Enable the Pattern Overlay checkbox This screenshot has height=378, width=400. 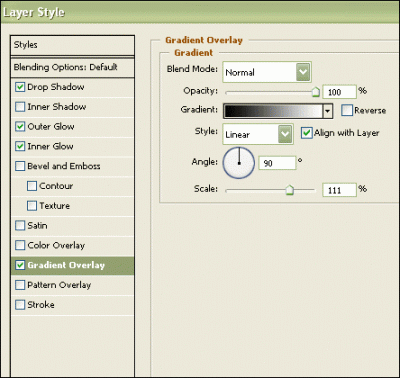click(20, 285)
